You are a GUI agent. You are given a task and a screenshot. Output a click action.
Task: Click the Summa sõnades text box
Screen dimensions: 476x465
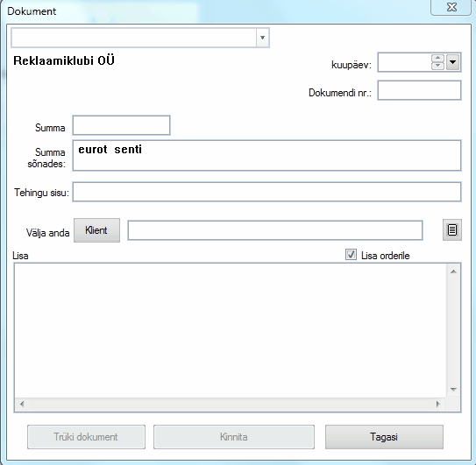(x=266, y=155)
